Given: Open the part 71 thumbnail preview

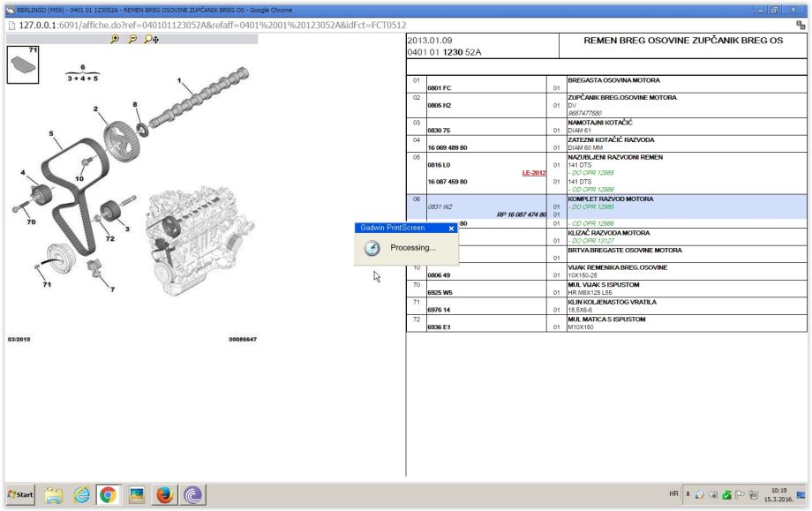Looking at the screenshot, I should click(22, 64).
